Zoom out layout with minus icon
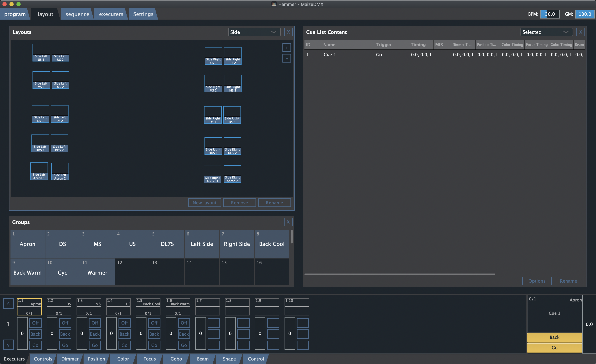 pyautogui.click(x=287, y=58)
